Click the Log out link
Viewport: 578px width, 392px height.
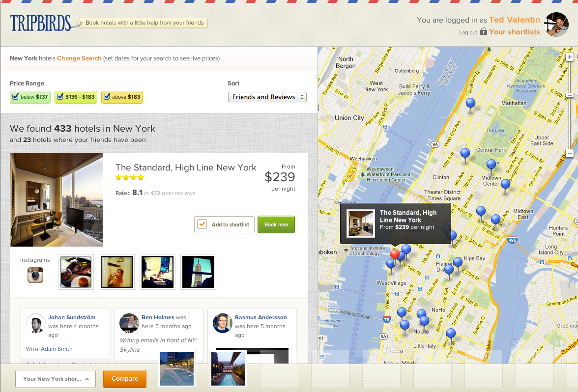(468, 32)
